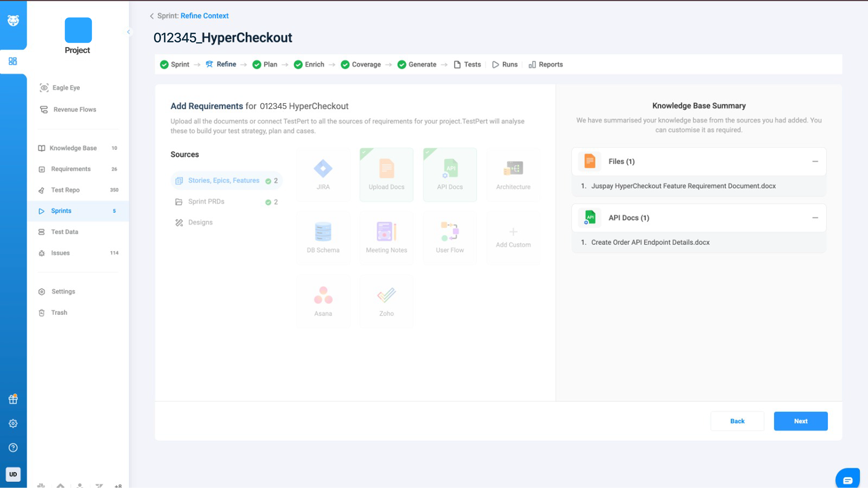The image size is (868, 488).
Task: Collapse the Files (1) section
Action: [x=815, y=161]
